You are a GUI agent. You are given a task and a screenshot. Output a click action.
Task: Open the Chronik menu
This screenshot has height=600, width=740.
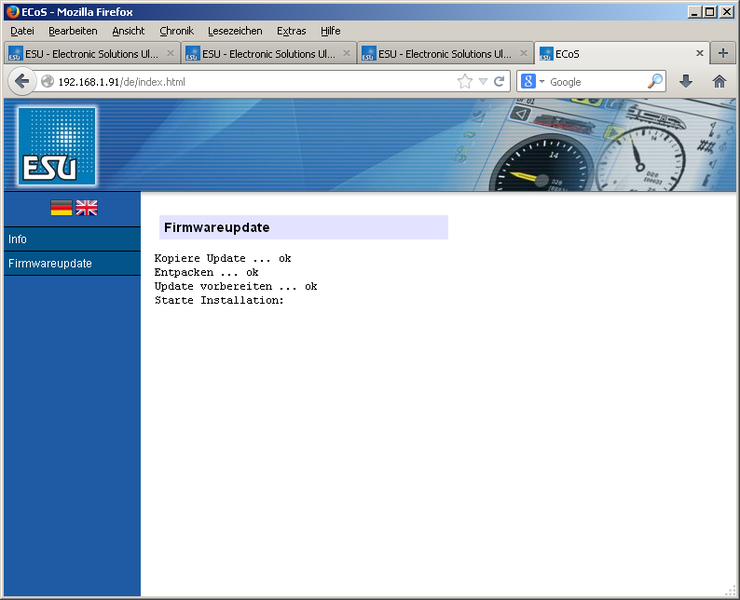click(x=177, y=31)
